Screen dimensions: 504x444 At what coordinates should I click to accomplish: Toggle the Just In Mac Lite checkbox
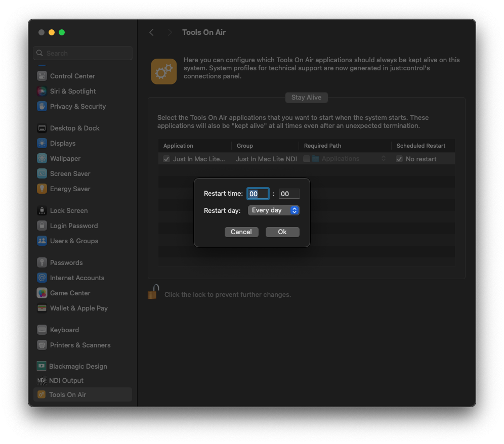point(166,159)
